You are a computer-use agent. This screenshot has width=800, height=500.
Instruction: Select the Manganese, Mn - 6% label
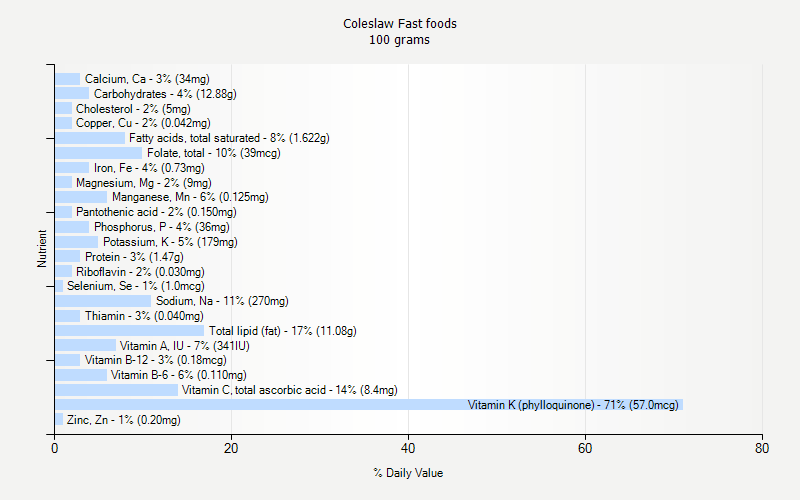[x=190, y=197]
